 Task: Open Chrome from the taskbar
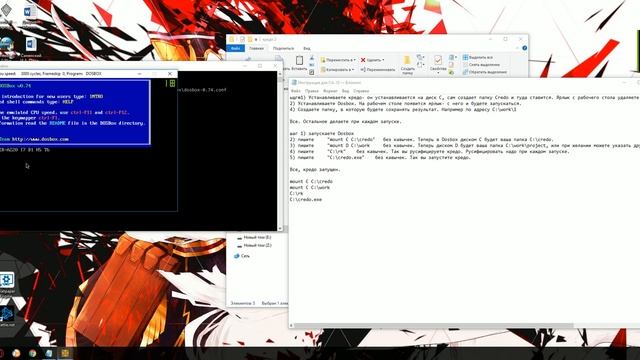[32, 353]
